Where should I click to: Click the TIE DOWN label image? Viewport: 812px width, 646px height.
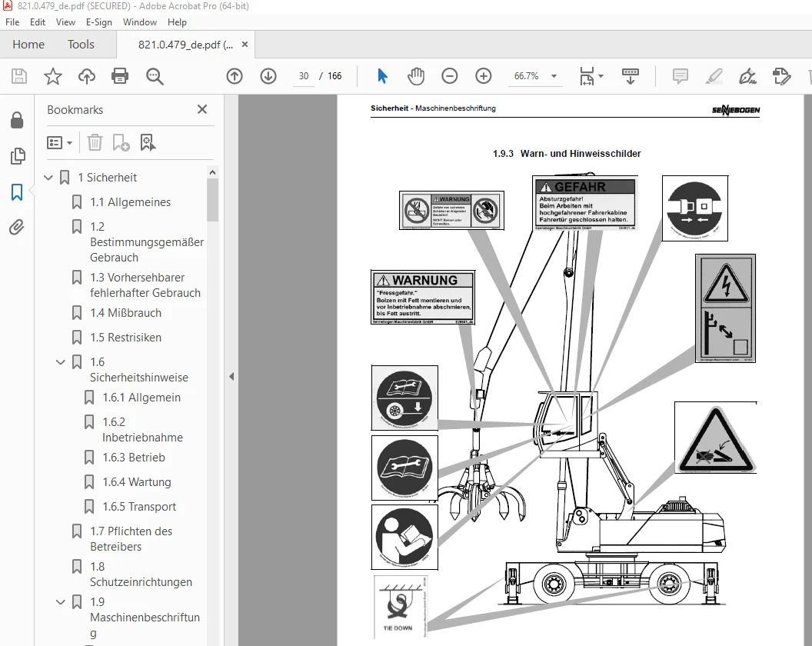(400, 607)
